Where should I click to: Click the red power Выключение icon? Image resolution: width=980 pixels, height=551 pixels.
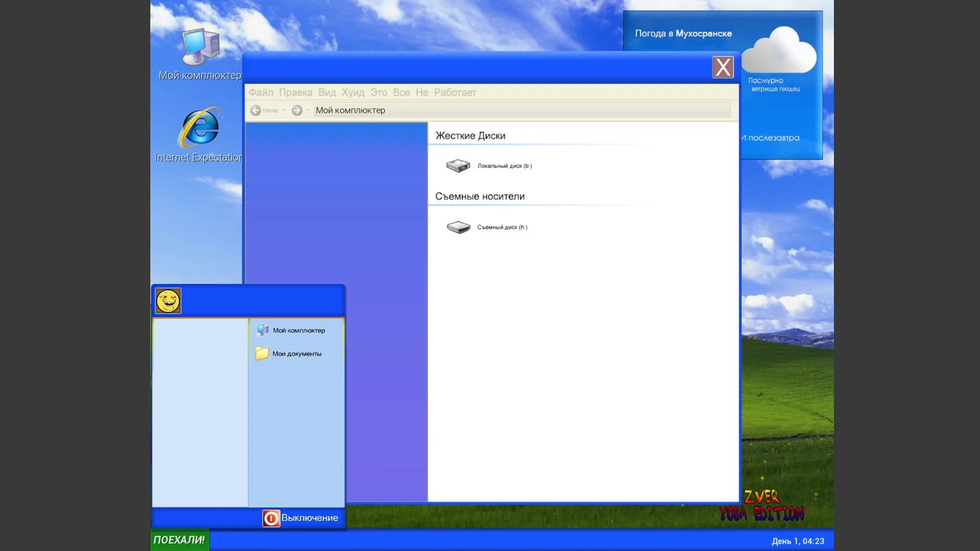271,518
